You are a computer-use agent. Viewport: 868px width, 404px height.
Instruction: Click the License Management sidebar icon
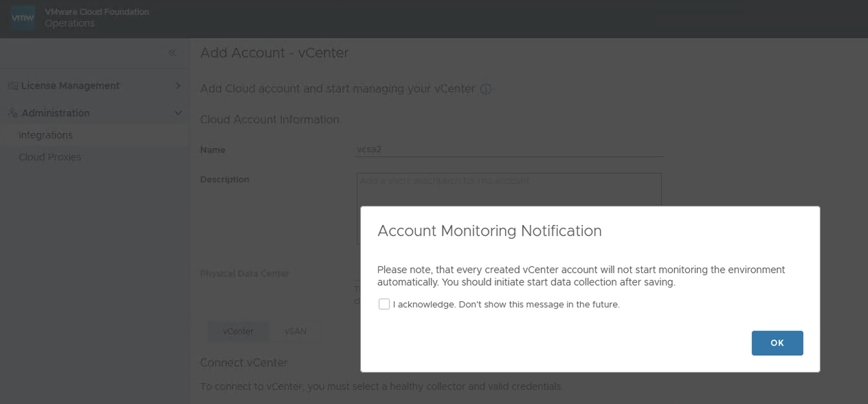click(13, 86)
